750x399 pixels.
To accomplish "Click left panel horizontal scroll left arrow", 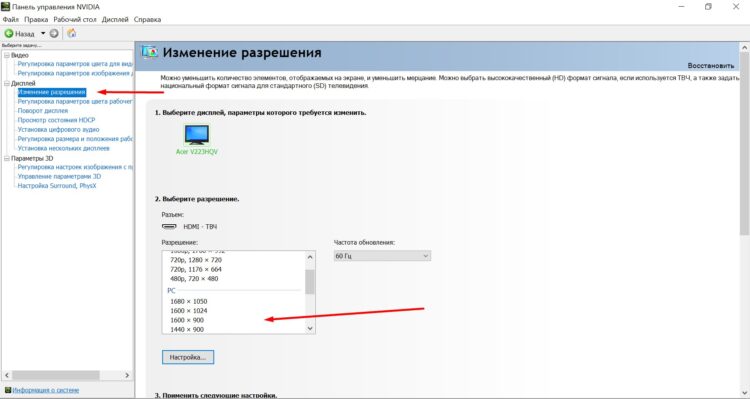I will click(x=7, y=376).
